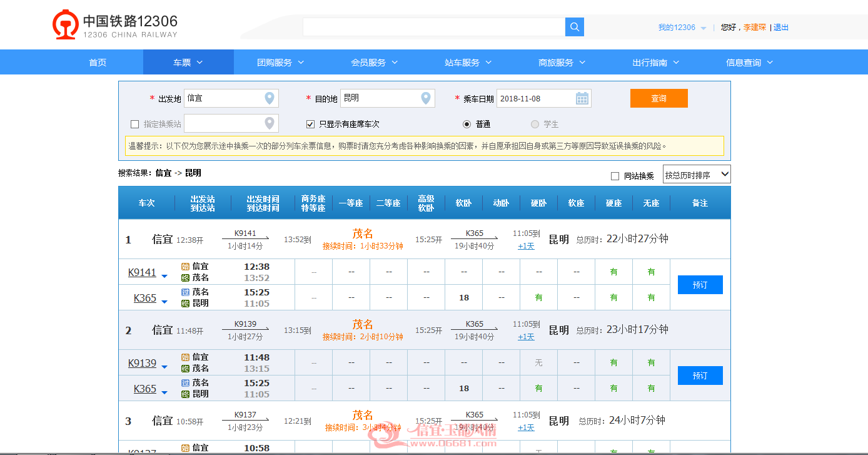The height and width of the screenshot is (455, 868).
Task: Open the 会员服务 dropdown menu
Action: [375, 63]
